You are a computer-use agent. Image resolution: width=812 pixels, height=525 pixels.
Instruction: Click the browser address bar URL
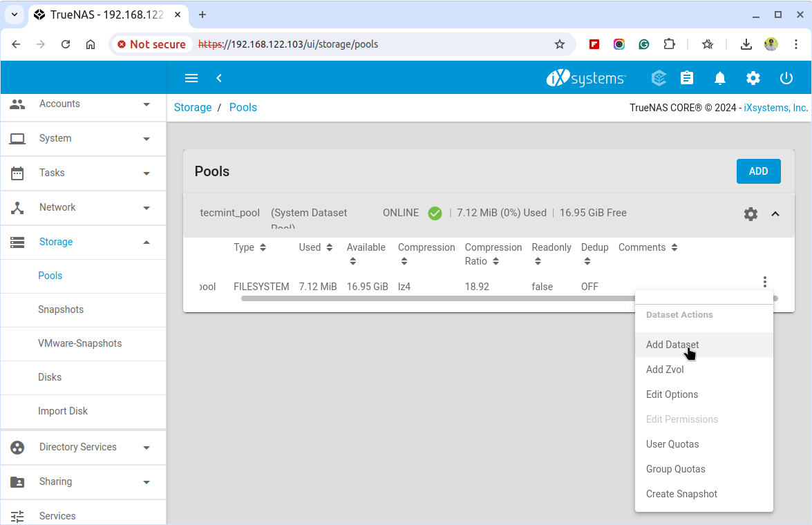[x=288, y=44]
